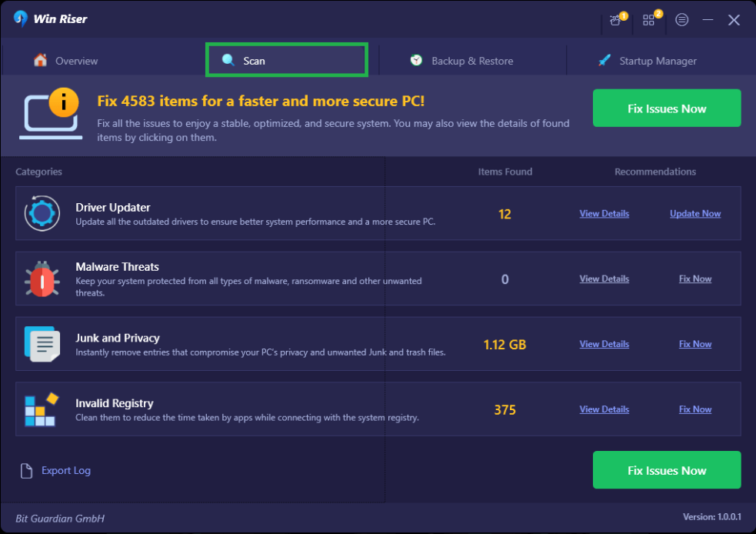Click the Invalid Registry blocks icon

pyautogui.click(x=40, y=409)
